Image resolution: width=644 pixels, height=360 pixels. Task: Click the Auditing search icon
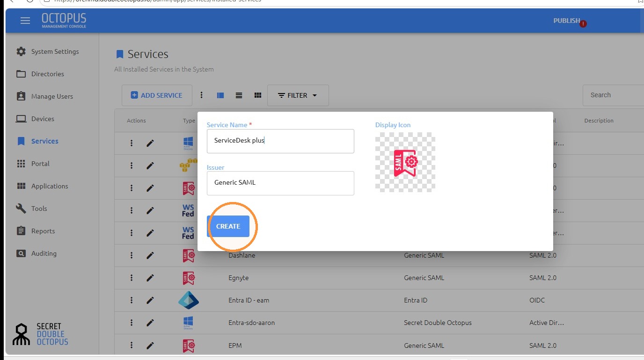[x=21, y=253]
